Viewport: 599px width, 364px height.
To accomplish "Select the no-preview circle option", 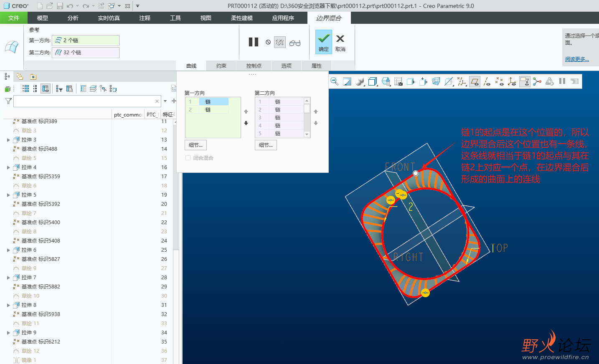I will click(x=268, y=42).
